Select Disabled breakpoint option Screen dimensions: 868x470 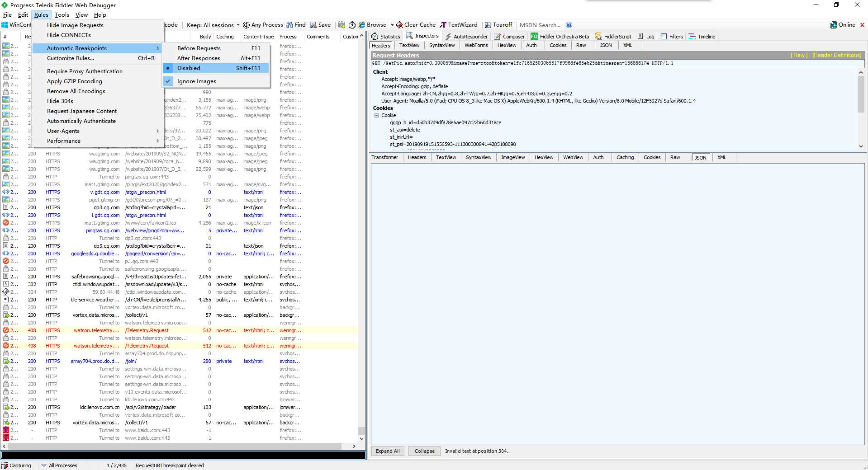pos(216,68)
